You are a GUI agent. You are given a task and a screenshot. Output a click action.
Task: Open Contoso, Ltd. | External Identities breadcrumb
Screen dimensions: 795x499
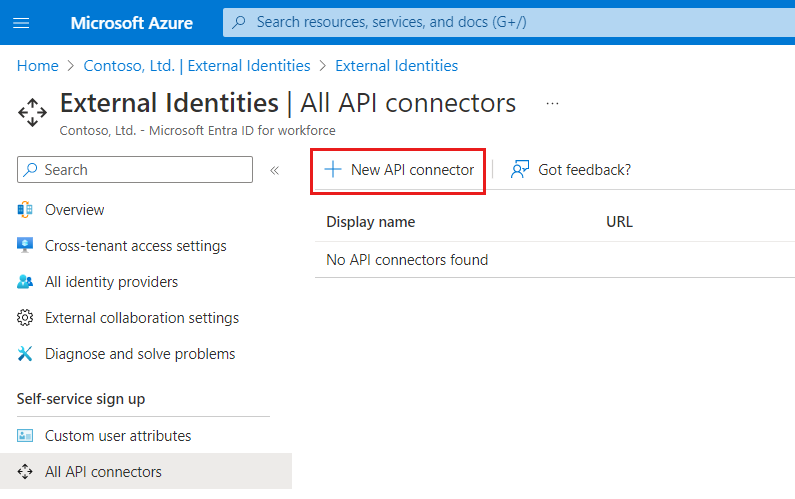[x=197, y=65]
